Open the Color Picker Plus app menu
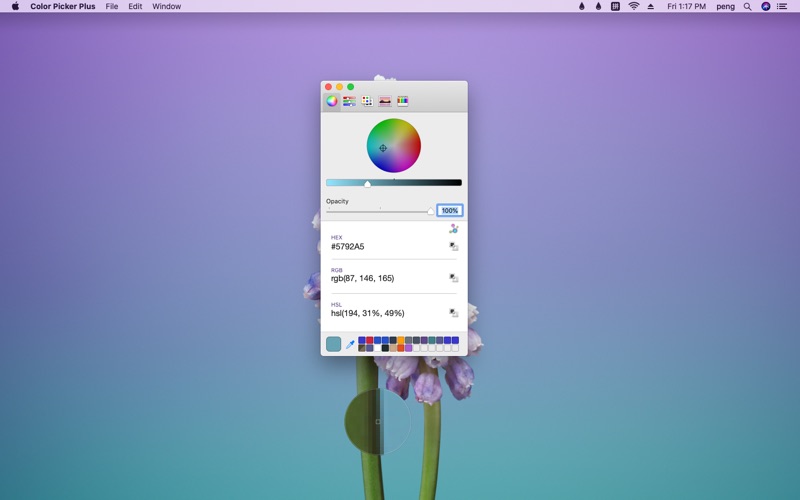This screenshot has width=800, height=500. (63, 6)
